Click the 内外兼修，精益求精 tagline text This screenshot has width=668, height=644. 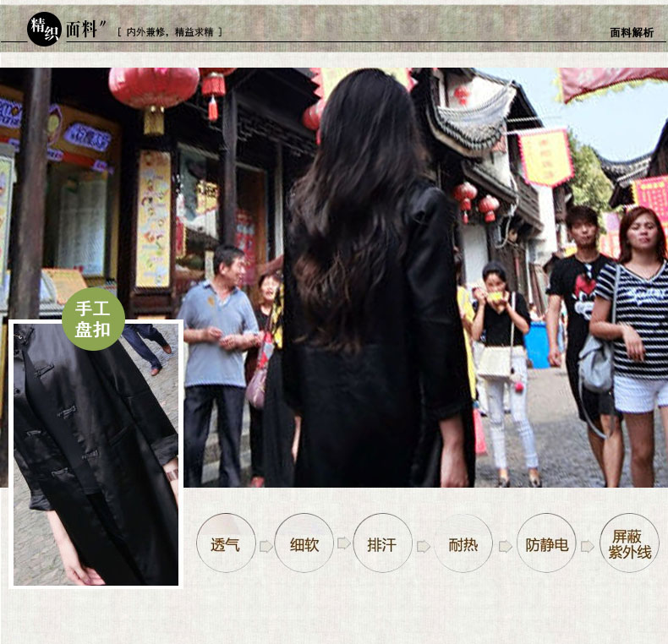[170, 32]
